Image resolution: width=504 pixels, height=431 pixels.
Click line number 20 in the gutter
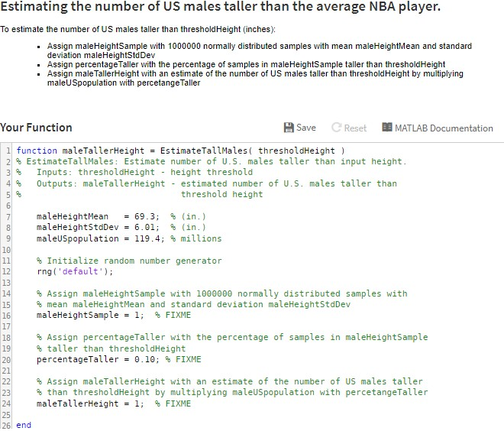pos(6,360)
